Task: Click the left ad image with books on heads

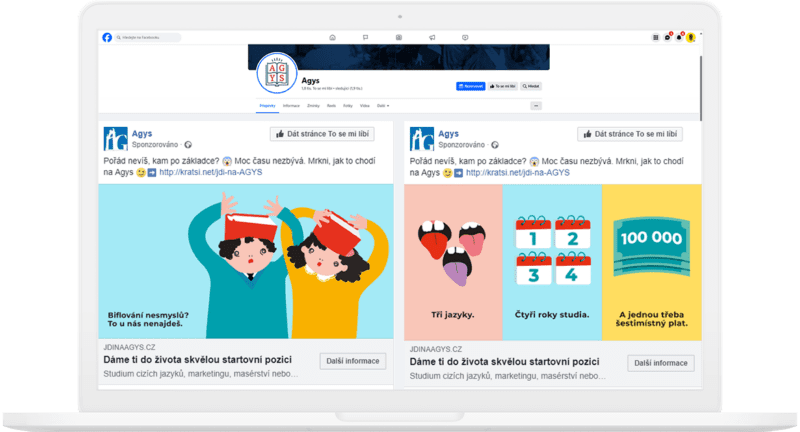Action: (246, 260)
